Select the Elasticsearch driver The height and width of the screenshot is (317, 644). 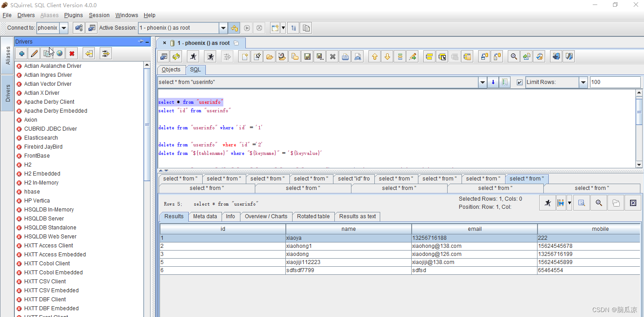[x=41, y=138]
